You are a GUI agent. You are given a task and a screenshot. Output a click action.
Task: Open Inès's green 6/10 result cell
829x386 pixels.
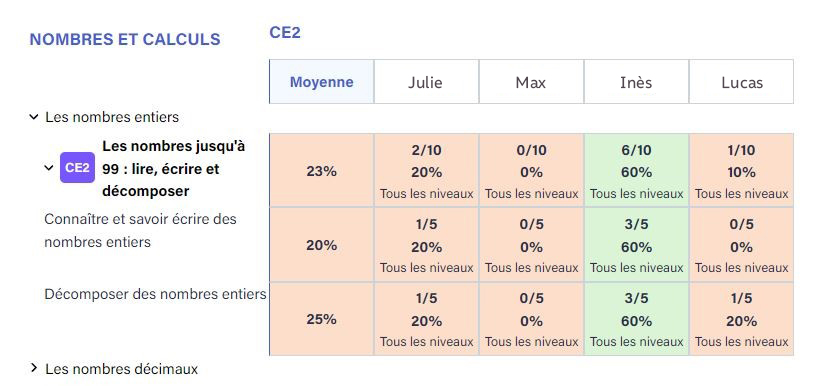tap(637, 170)
